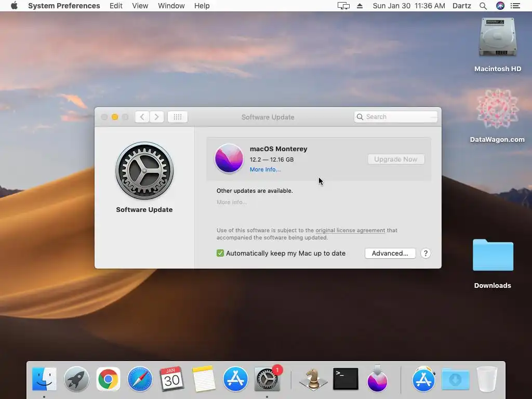Viewport: 532px width, 399px height.
Task: Click the macOS Monterey icon
Action: (x=229, y=158)
